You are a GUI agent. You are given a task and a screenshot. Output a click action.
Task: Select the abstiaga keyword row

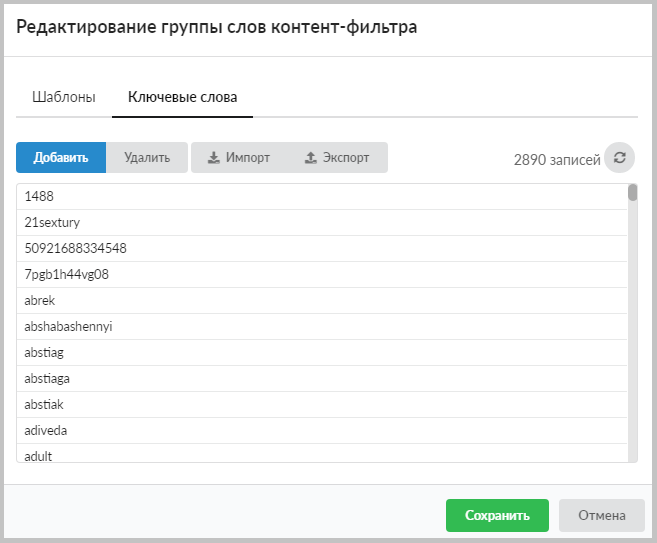tap(322, 378)
